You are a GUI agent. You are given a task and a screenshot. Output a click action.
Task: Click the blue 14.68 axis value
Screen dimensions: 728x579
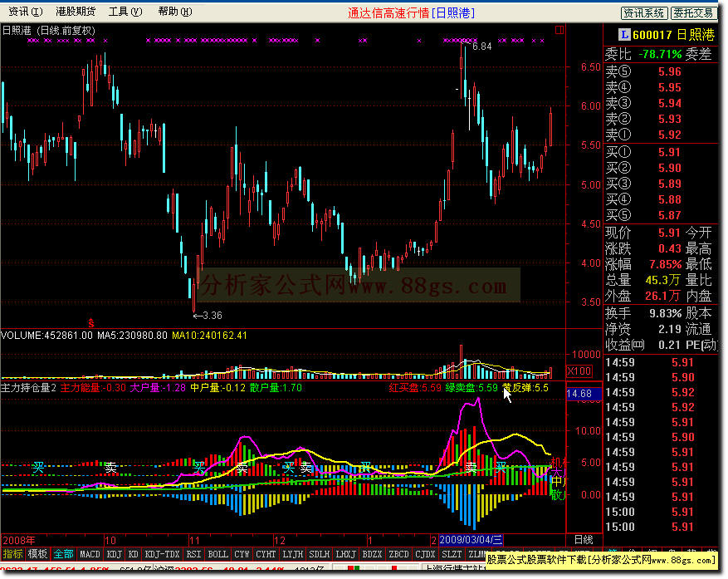click(583, 394)
